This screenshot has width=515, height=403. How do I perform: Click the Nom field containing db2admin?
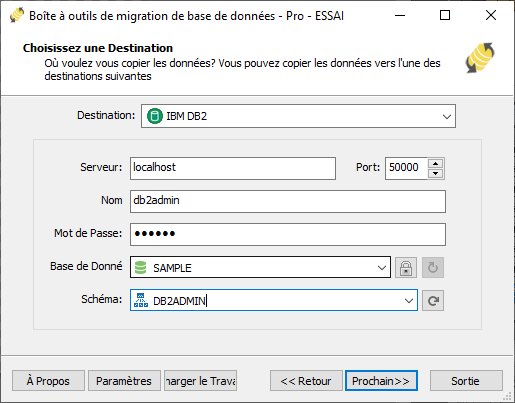click(288, 201)
